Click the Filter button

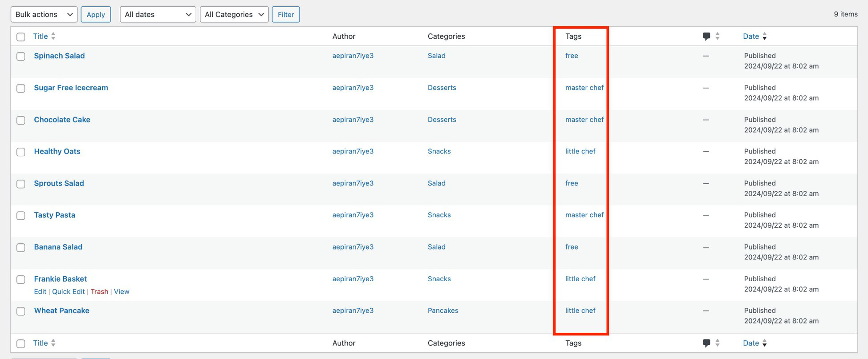coord(286,14)
